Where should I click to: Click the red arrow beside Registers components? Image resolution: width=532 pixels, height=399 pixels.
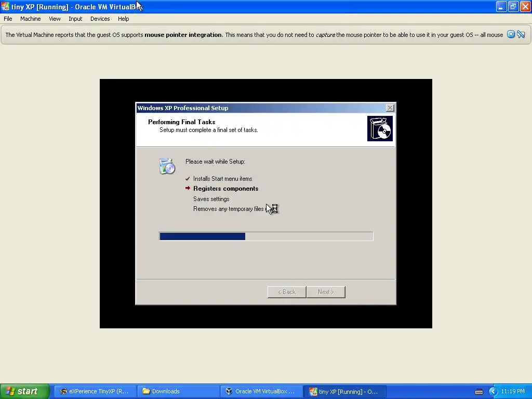tap(188, 188)
